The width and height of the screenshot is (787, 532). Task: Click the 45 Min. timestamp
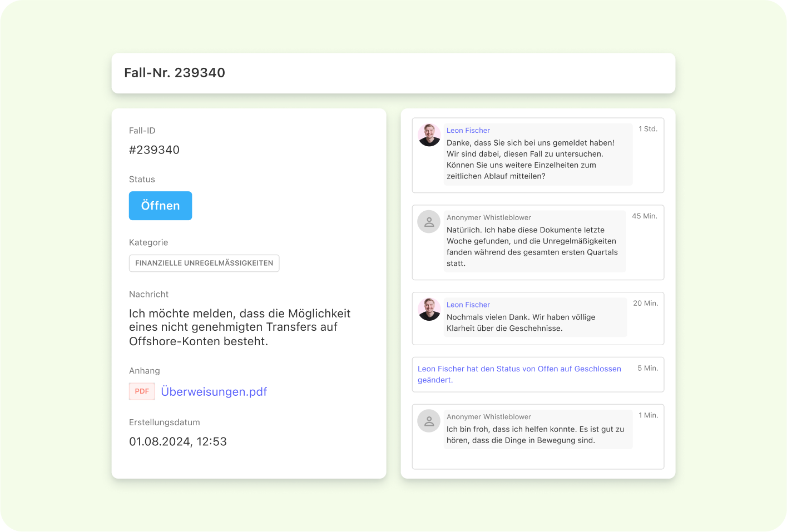[644, 216]
